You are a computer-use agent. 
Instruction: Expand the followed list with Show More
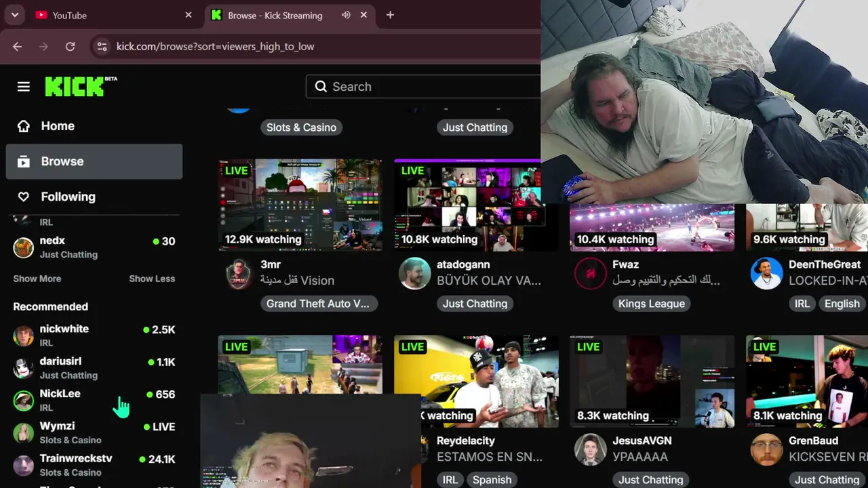pyautogui.click(x=37, y=279)
